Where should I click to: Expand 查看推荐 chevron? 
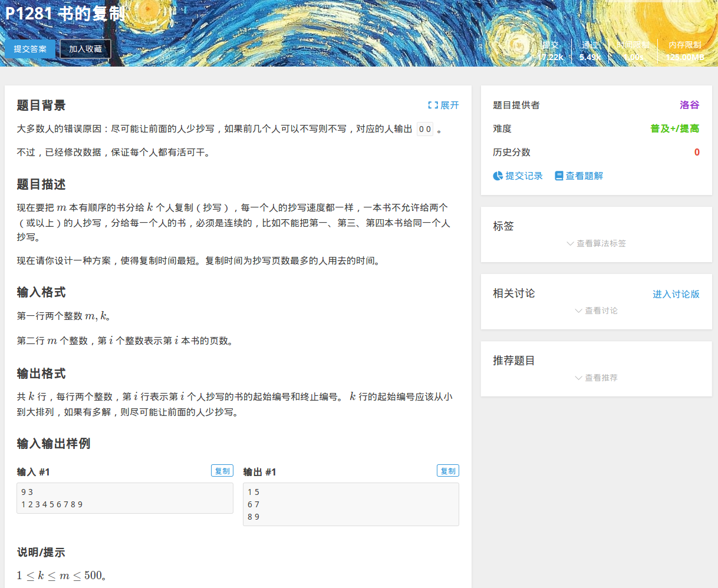point(578,378)
